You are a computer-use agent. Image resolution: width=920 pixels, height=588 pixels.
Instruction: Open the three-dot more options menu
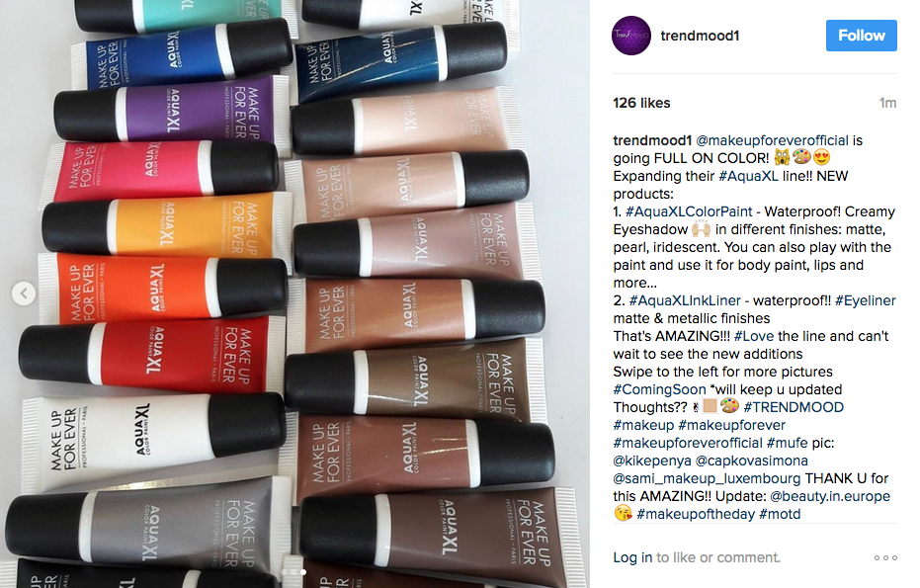click(885, 557)
